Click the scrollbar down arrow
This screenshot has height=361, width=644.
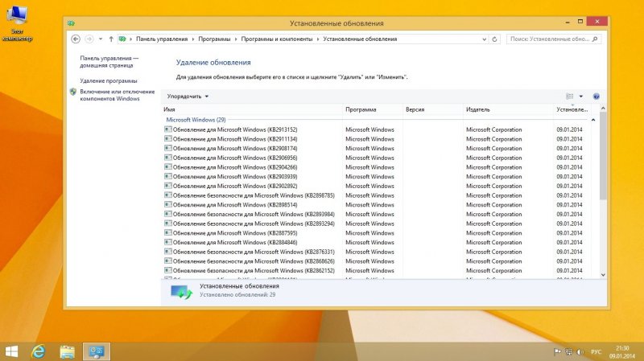[603, 275]
